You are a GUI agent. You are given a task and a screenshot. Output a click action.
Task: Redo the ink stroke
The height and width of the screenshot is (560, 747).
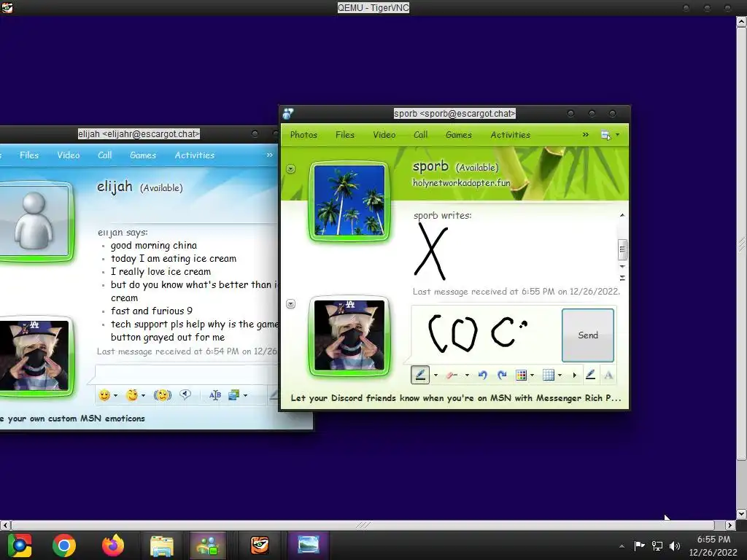[502, 376]
